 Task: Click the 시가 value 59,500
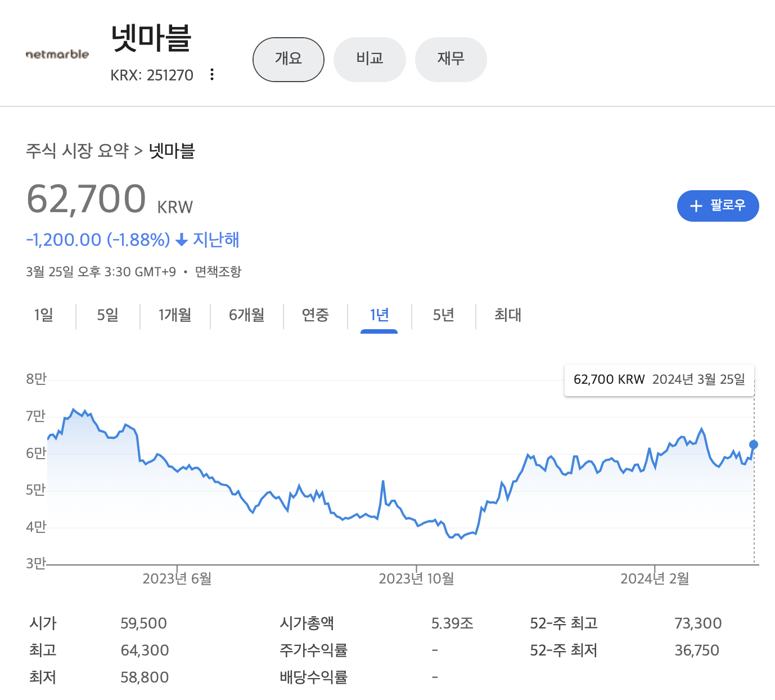click(144, 623)
